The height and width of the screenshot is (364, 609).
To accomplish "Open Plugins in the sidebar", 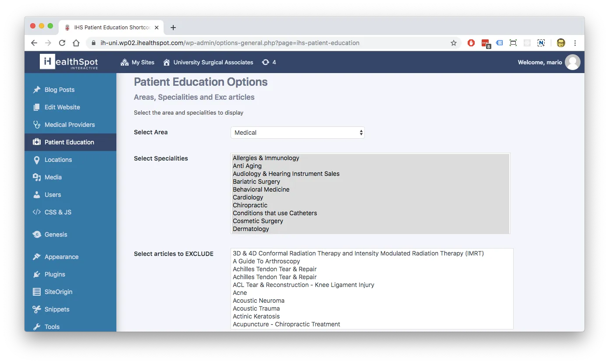I will point(70,274).
